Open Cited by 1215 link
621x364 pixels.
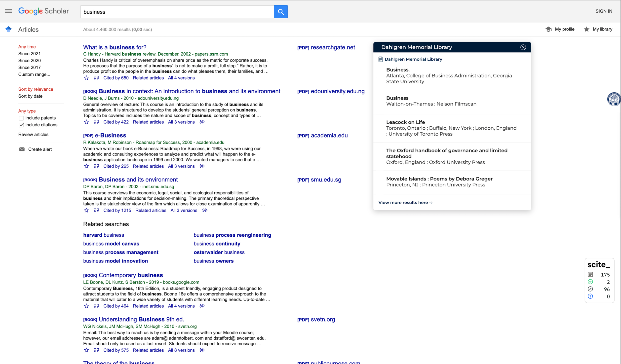(x=117, y=211)
